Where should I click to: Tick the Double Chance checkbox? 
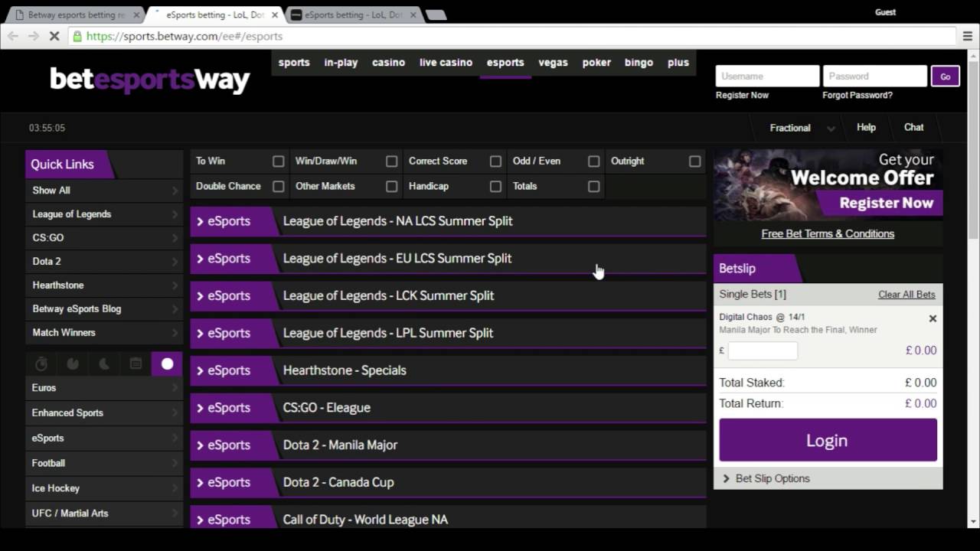coord(279,187)
